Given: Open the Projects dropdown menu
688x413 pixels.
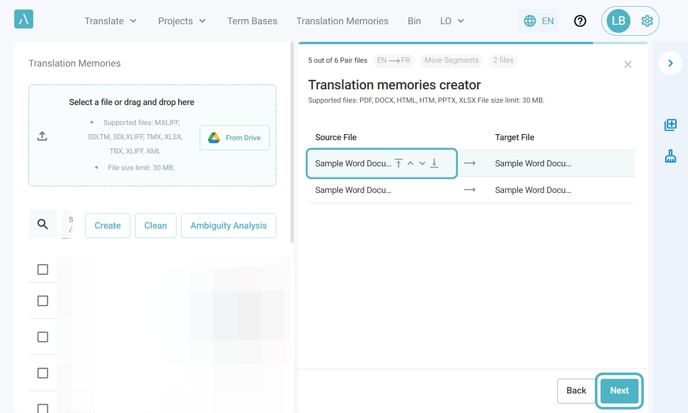Looking at the screenshot, I should 182,21.
